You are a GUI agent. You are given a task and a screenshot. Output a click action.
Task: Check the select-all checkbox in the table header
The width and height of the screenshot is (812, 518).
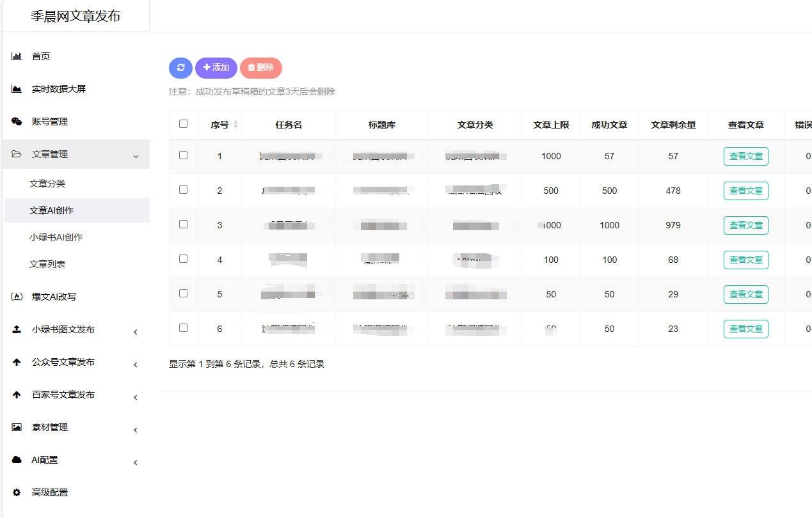click(183, 124)
